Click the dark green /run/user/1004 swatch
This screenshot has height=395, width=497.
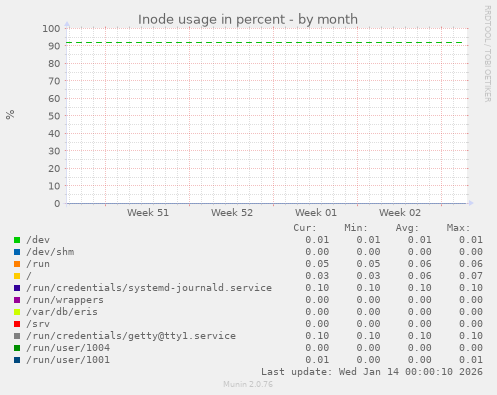pyautogui.click(x=17, y=348)
